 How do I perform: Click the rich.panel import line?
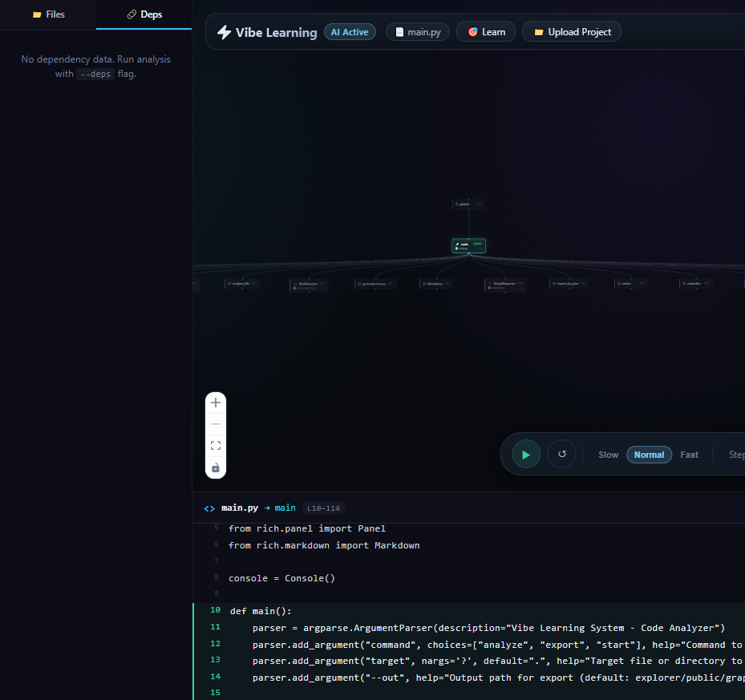[x=307, y=529]
